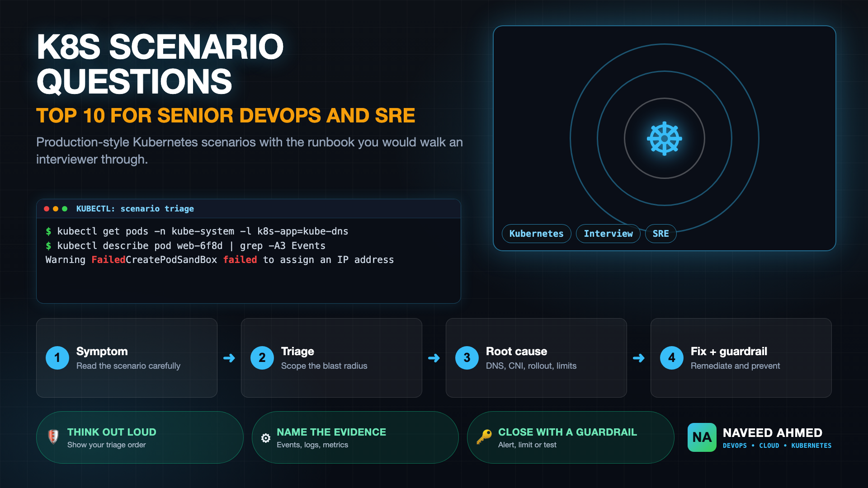The image size is (868, 488).
Task: Click 'Events, logs, metrics' text
Action: [x=312, y=445]
